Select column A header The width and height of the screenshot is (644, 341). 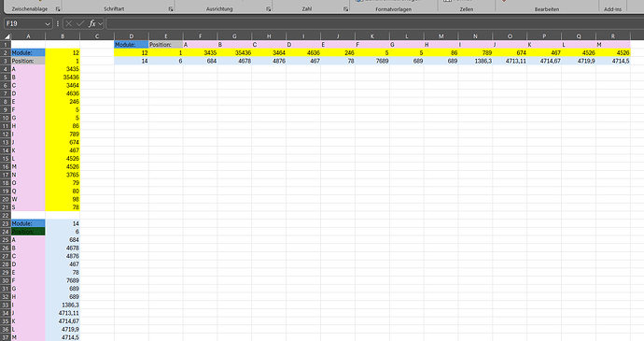click(28, 36)
